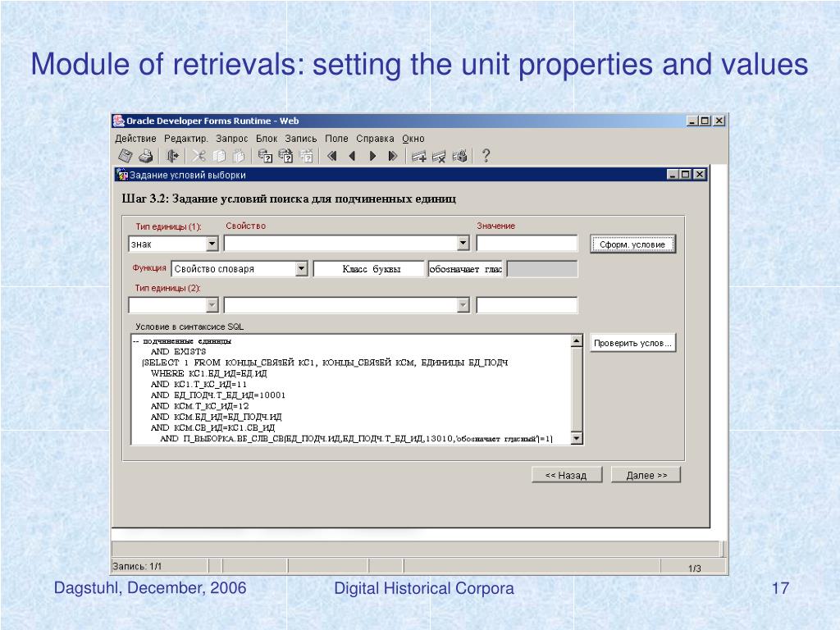Click the Exit door icon
This screenshot has width=840, height=630.
pyautogui.click(x=172, y=156)
